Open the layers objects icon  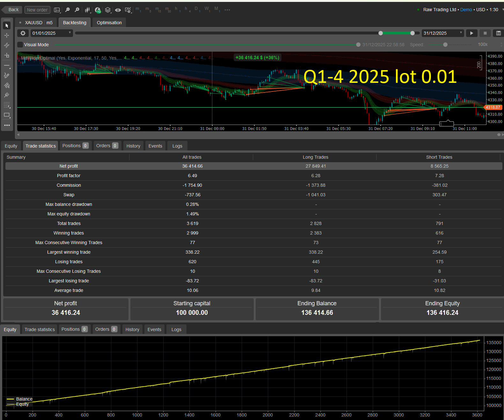point(108,10)
